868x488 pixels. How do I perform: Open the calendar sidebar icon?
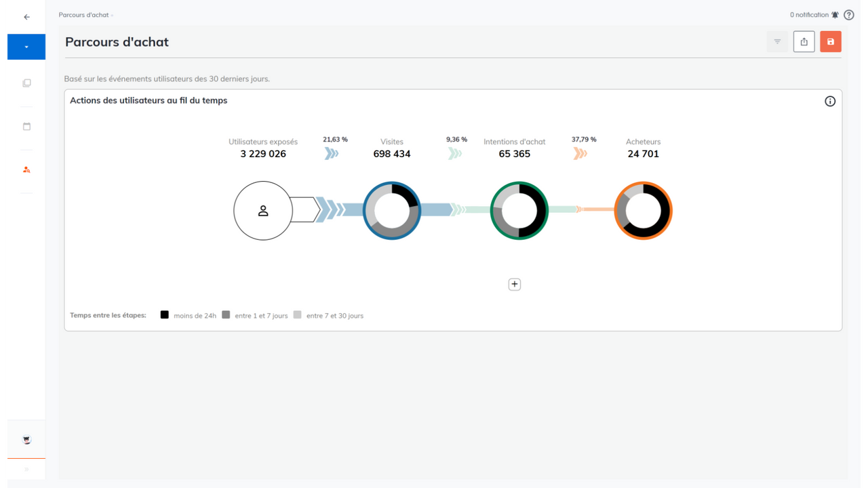click(x=26, y=126)
